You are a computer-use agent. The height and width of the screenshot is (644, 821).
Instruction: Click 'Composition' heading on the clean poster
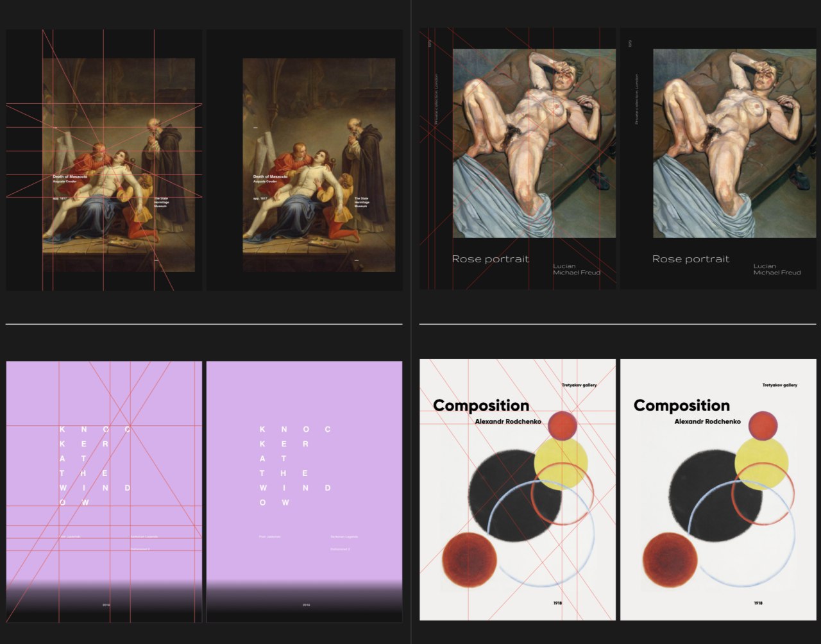pos(682,405)
